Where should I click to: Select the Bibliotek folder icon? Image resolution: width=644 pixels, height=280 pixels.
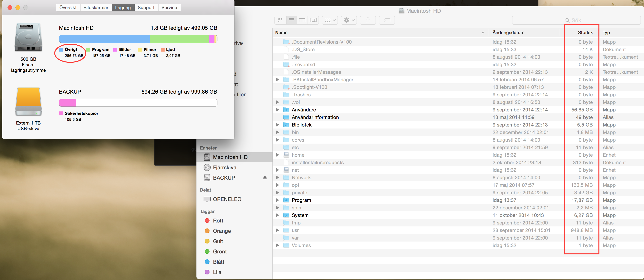(286, 125)
